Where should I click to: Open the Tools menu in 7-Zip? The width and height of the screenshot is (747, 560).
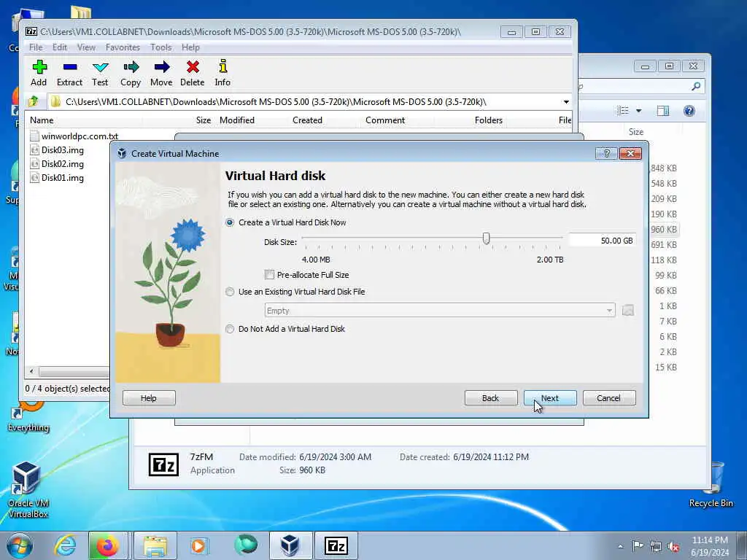click(x=161, y=47)
